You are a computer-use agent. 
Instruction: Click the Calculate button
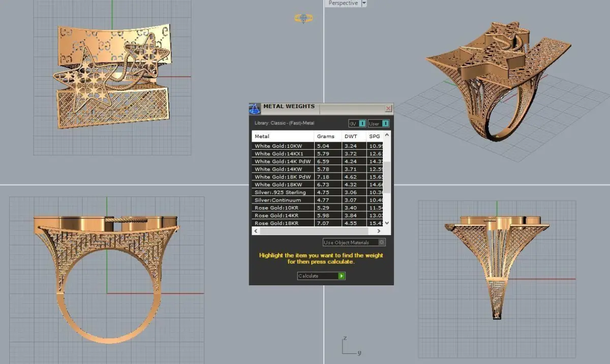point(321,276)
